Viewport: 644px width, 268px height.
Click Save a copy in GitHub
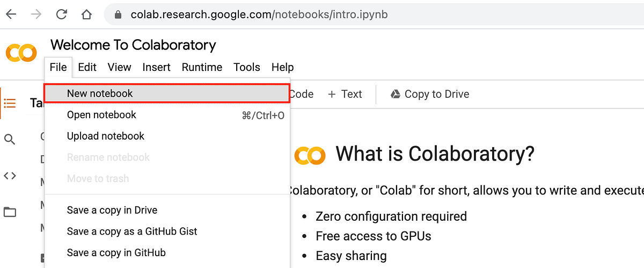(116, 252)
